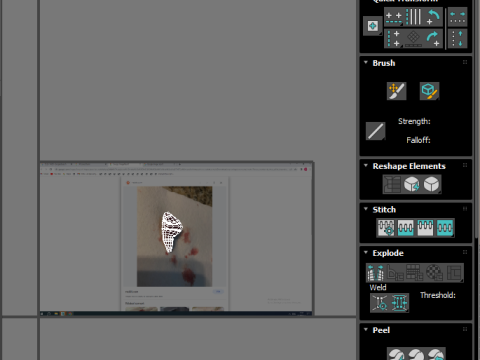Click Space Vertically icon with up-down arrows
This screenshot has width=480, height=360.
[457, 38]
